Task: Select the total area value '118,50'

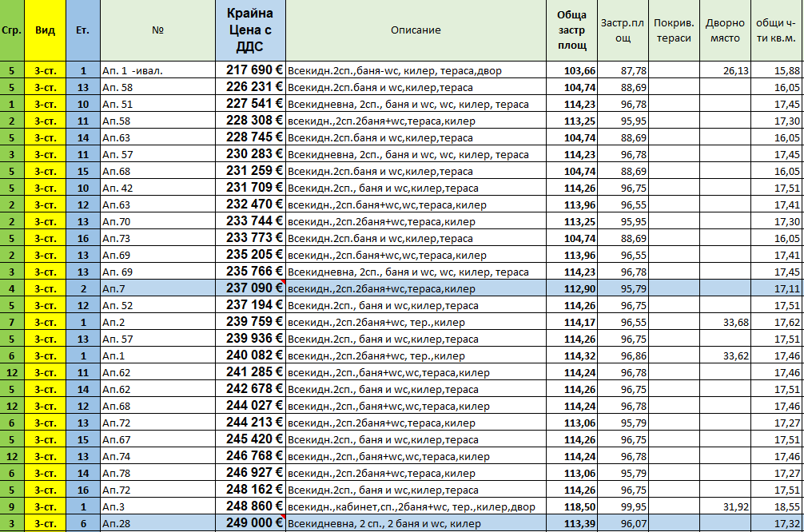Action: click(x=571, y=506)
